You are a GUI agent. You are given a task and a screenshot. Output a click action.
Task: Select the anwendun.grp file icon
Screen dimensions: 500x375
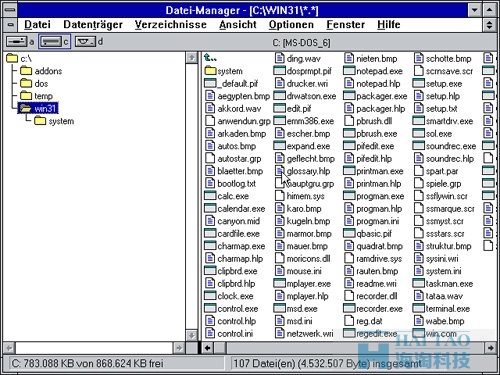pos(210,121)
